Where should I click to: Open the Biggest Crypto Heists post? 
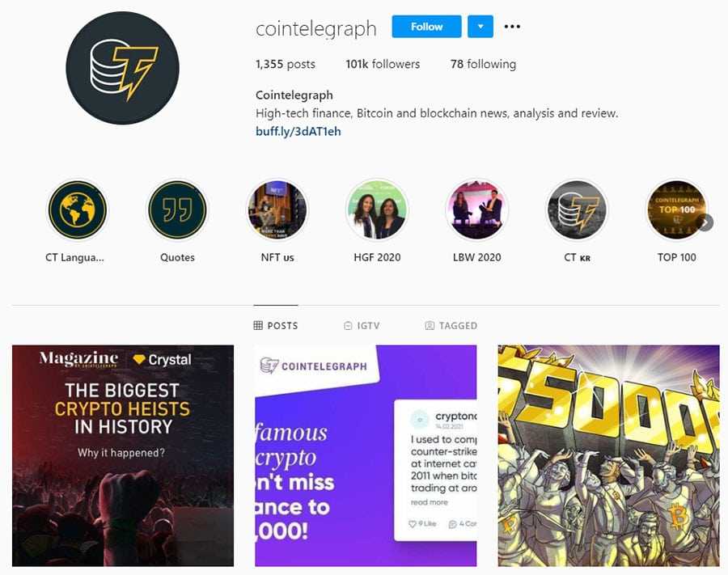pos(123,455)
